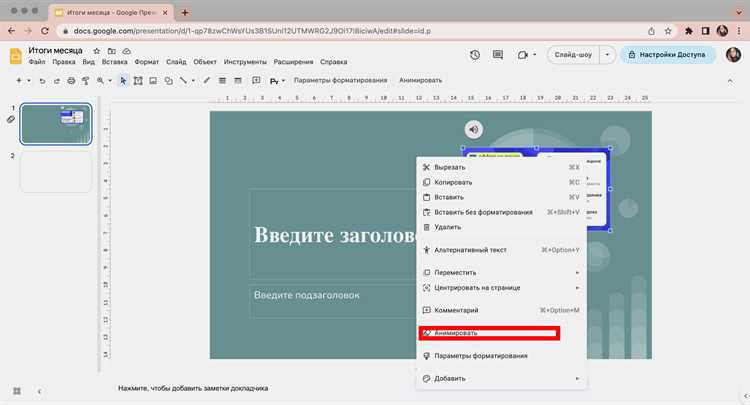This screenshot has height=405, width=750.
Task: Click speaker notes field Нажмите, чтобы добавить
Action: tap(193, 388)
